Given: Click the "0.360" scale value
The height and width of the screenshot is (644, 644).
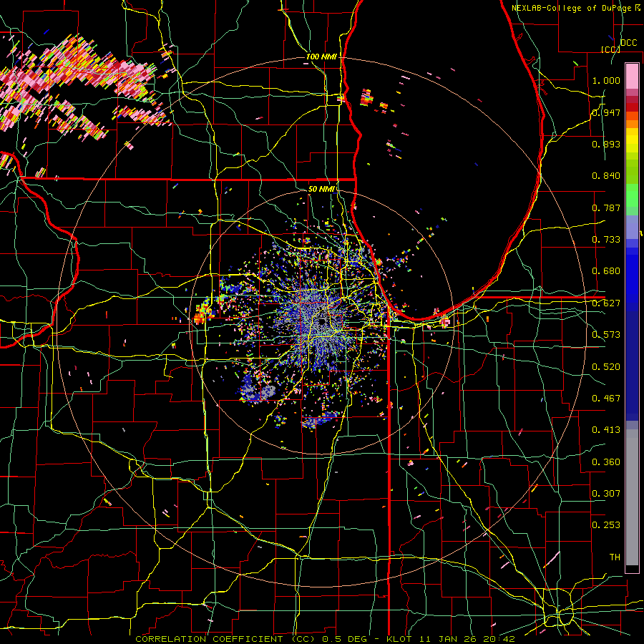Looking at the screenshot, I should 606,462.
